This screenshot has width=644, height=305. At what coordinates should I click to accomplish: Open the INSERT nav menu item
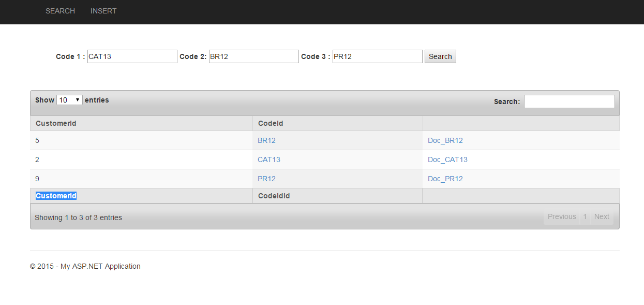point(103,11)
